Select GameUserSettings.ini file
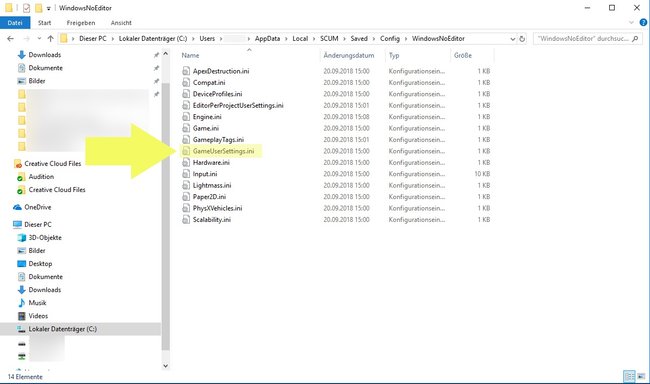This screenshot has height=384, width=650. click(x=223, y=151)
